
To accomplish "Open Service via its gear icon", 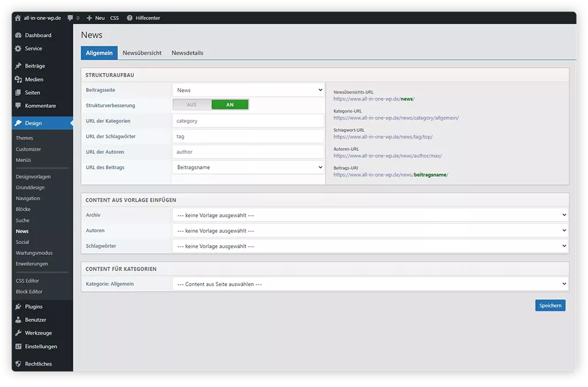I will 18,49.
